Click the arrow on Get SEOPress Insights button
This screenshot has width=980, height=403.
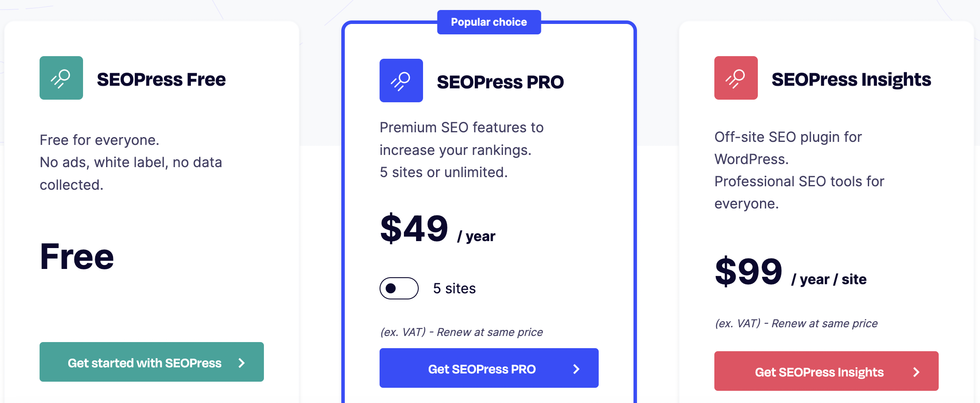tap(917, 372)
